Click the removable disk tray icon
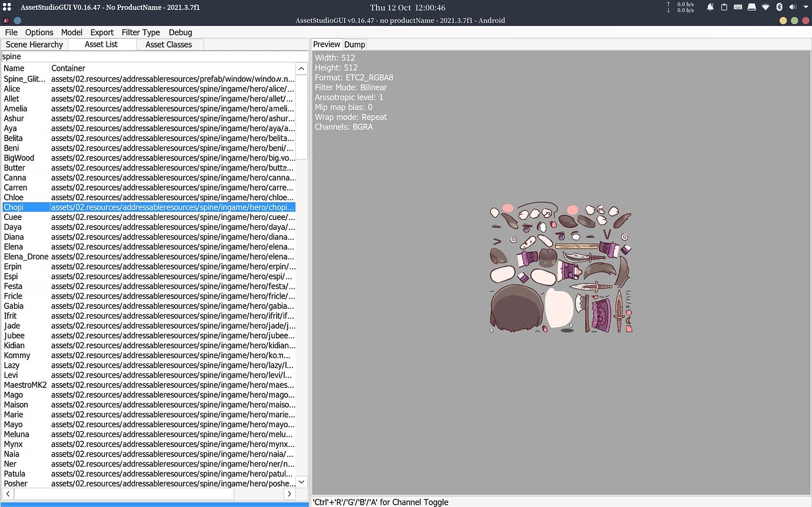 pyautogui.click(x=751, y=7)
